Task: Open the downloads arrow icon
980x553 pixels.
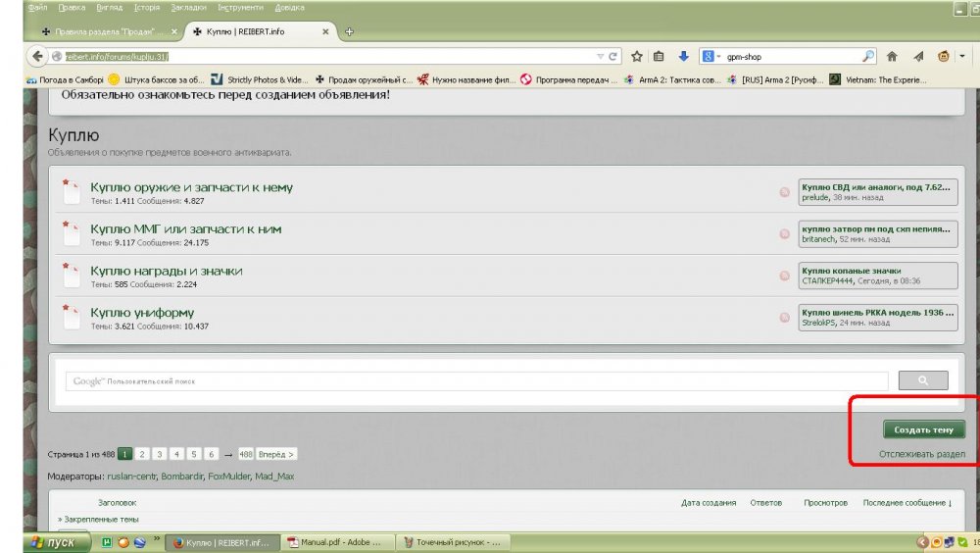Action: point(683,56)
